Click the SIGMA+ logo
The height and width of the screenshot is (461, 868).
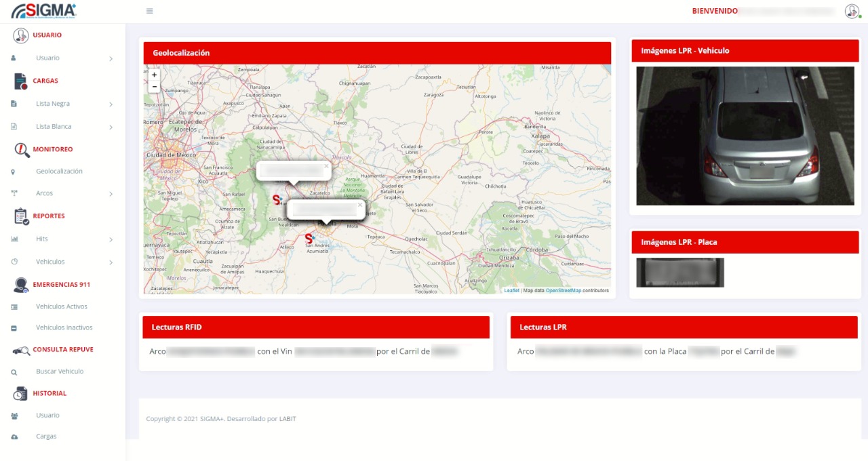[44, 11]
